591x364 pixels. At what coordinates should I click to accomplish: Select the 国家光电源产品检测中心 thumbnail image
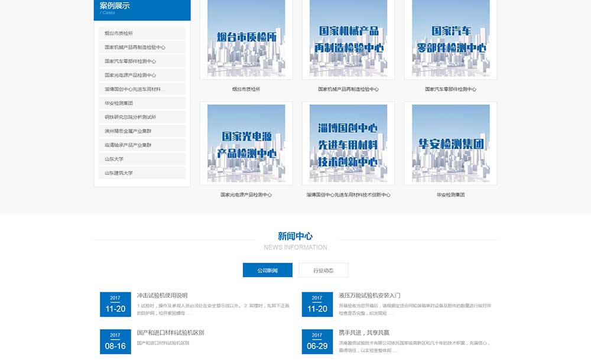pyautogui.click(x=246, y=144)
